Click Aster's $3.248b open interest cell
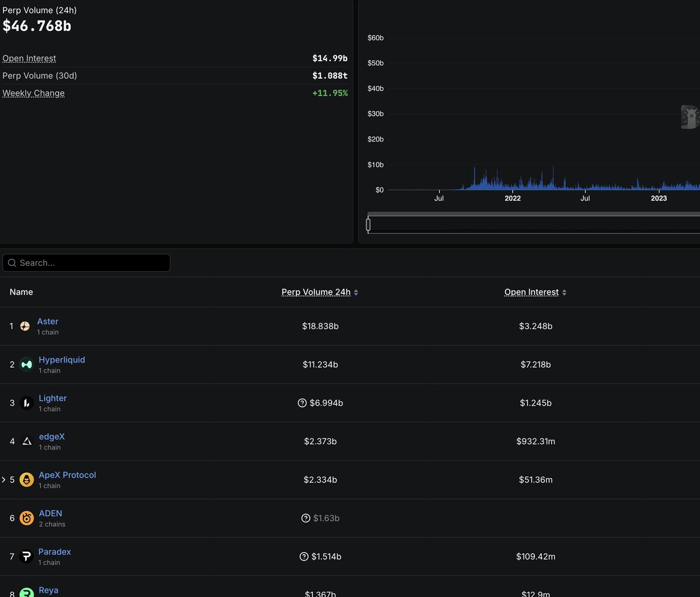 [x=535, y=326]
